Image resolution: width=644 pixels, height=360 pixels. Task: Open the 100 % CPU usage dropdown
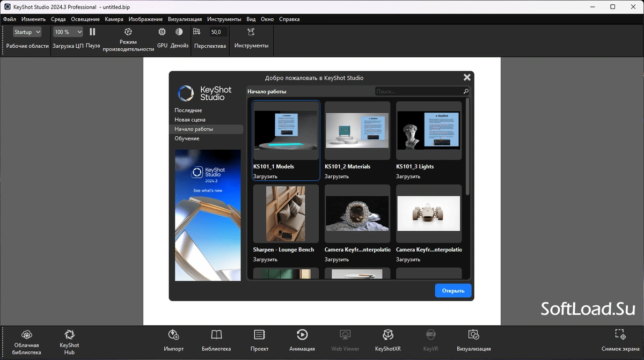(68, 32)
